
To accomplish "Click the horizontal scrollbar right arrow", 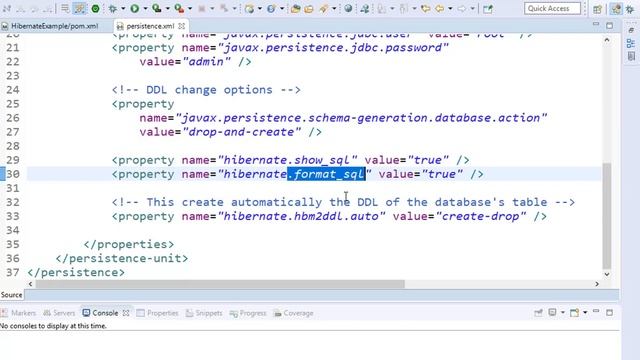I will pyautogui.click(x=597, y=284).
